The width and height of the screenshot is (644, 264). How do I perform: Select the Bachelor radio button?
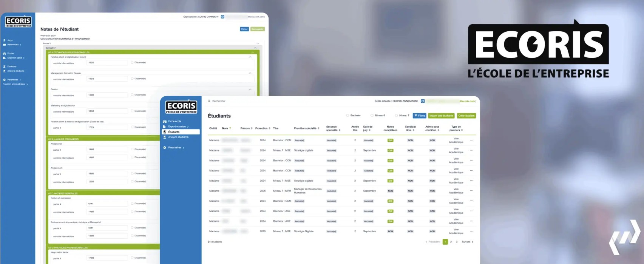coord(347,116)
